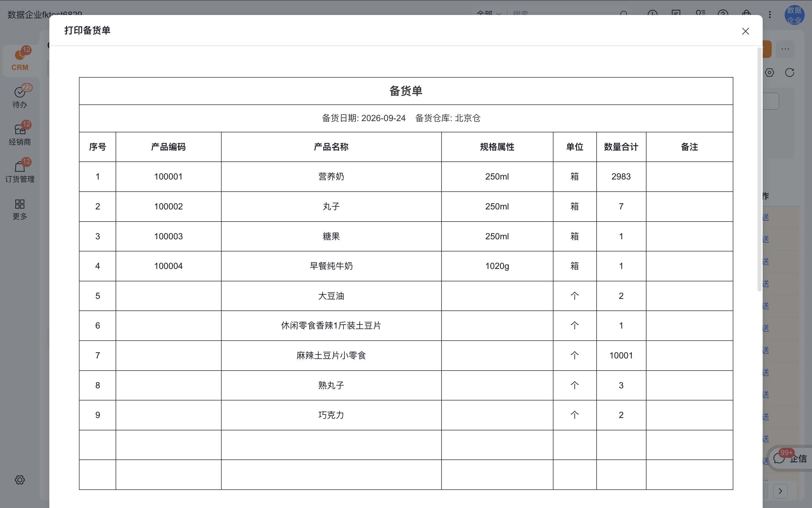The width and height of the screenshot is (812, 508).
Task: Click the quantity 10001
Action: tap(621, 356)
